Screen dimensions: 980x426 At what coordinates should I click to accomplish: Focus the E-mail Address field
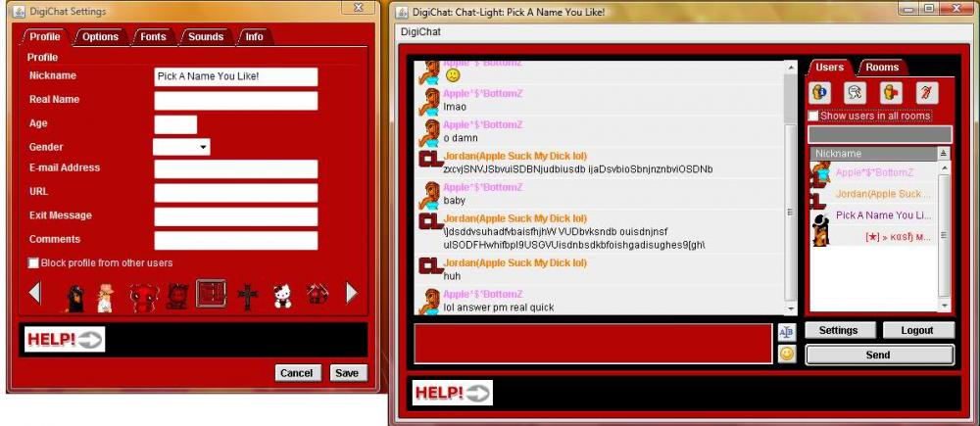tap(235, 169)
